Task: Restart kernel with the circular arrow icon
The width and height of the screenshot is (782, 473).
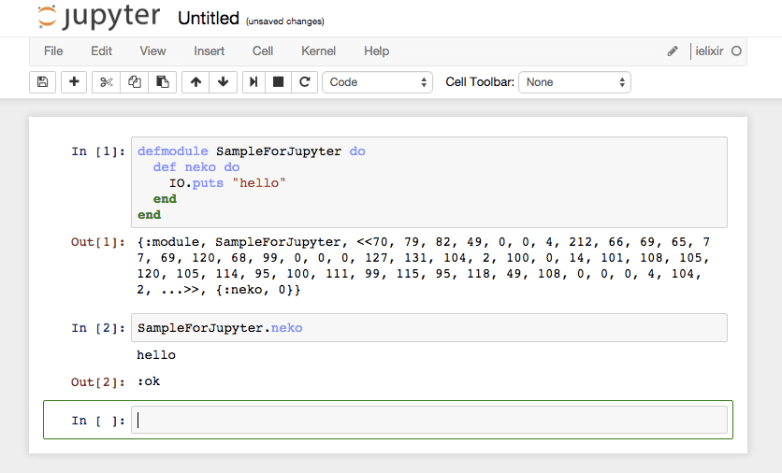Action: click(x=304, y=82)
